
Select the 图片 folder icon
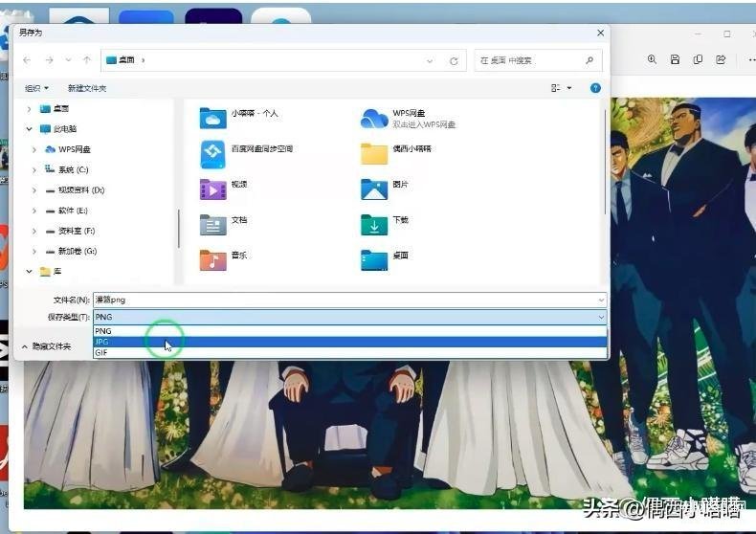pyautogui.click(x=374, y=189)
